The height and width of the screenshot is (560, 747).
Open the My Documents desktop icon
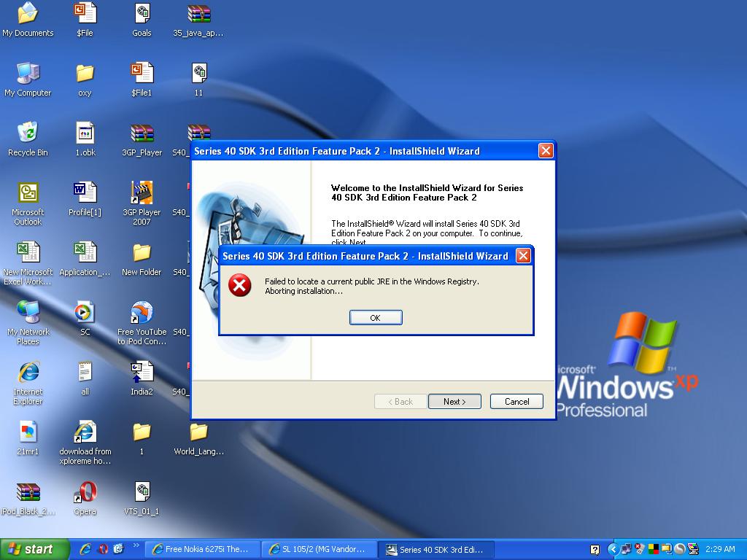pos(28,14)
